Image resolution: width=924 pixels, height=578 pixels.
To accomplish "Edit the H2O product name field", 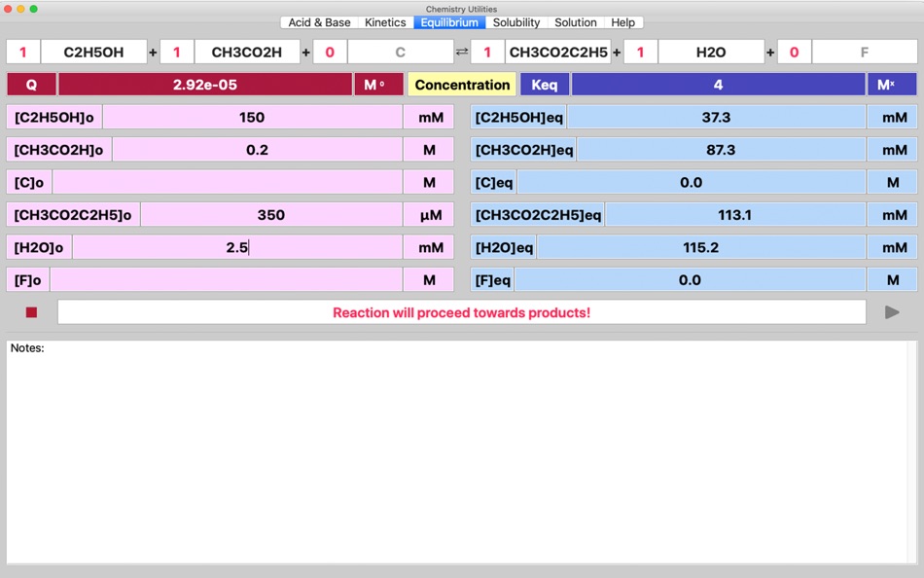I will pos(711,52).
